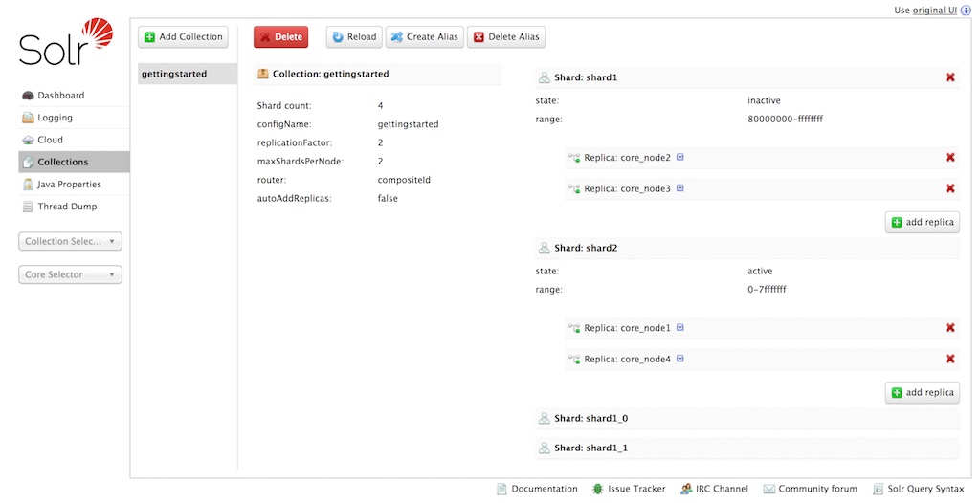Click add replica under shard2

pos(922,393)
